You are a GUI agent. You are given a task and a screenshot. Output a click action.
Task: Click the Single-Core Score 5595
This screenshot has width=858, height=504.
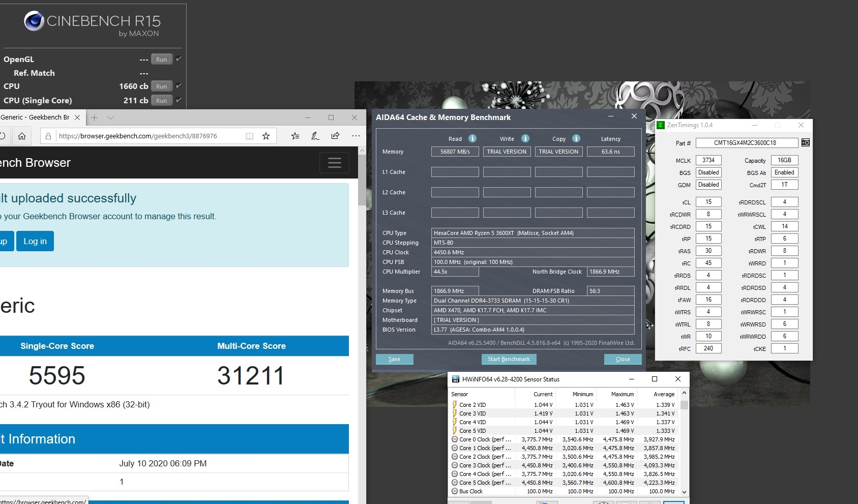(57, 375)
